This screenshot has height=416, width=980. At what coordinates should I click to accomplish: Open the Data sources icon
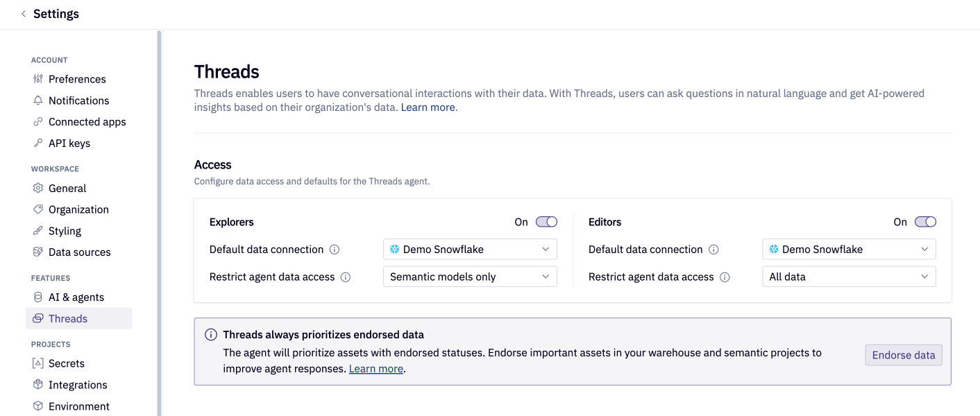click(38, 252)
